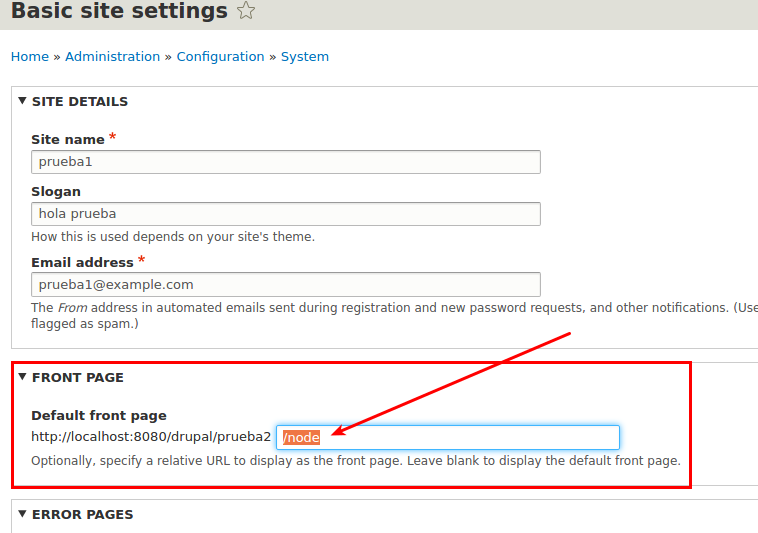Click the Slogan field label
Screen dimensions: 758x533
pyautogui.click(x=56, y=191)
